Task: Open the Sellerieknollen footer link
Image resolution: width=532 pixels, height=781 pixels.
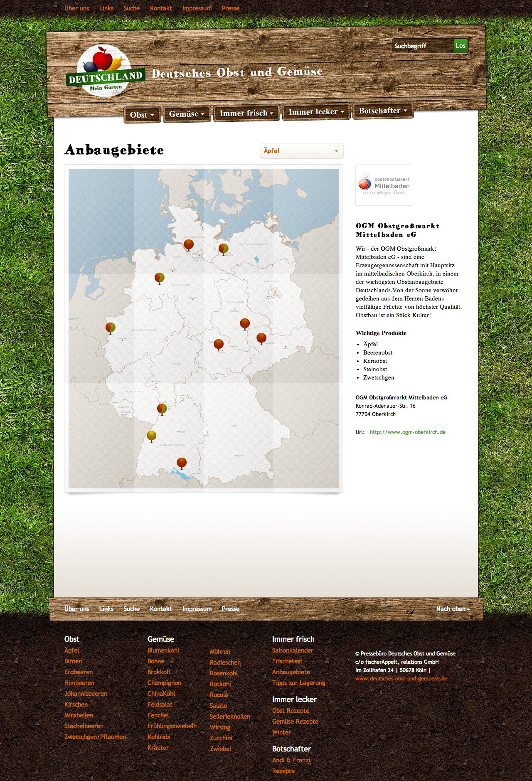Action: 230,716
